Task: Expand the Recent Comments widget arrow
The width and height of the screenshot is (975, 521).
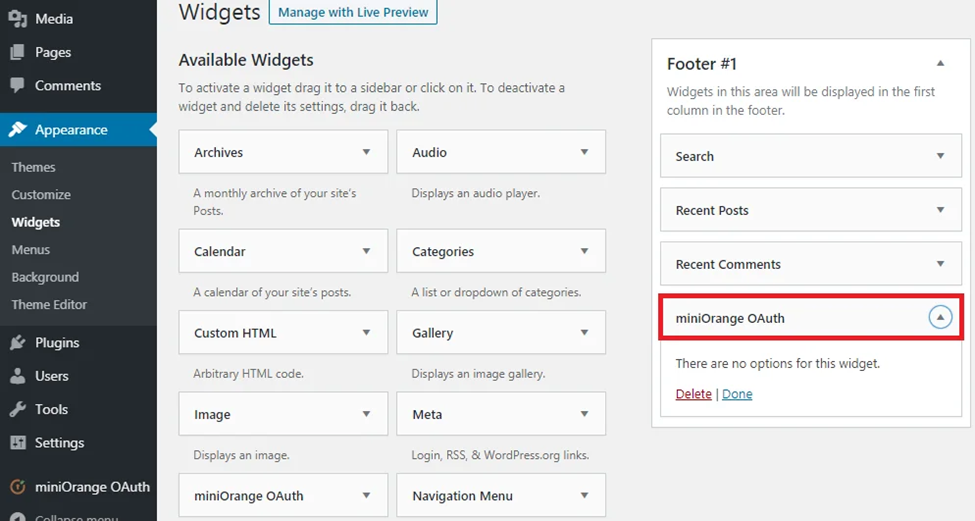Action: (940, 264)
